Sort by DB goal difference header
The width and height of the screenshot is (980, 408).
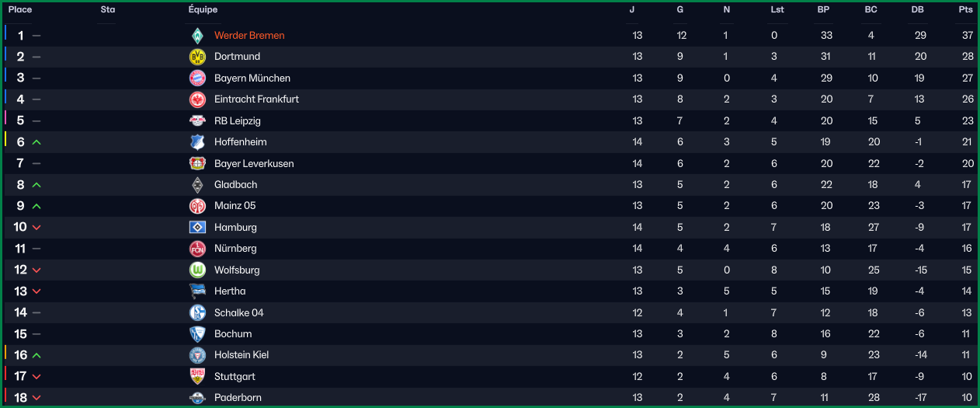(x=918, y=9)
